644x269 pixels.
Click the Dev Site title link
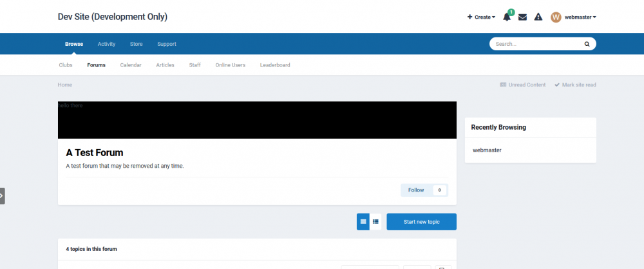click(x=113, y=17)
